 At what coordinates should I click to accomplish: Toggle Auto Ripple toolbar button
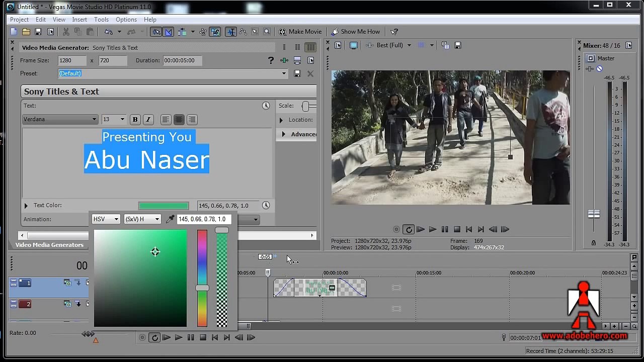click(x=182, y=32)
